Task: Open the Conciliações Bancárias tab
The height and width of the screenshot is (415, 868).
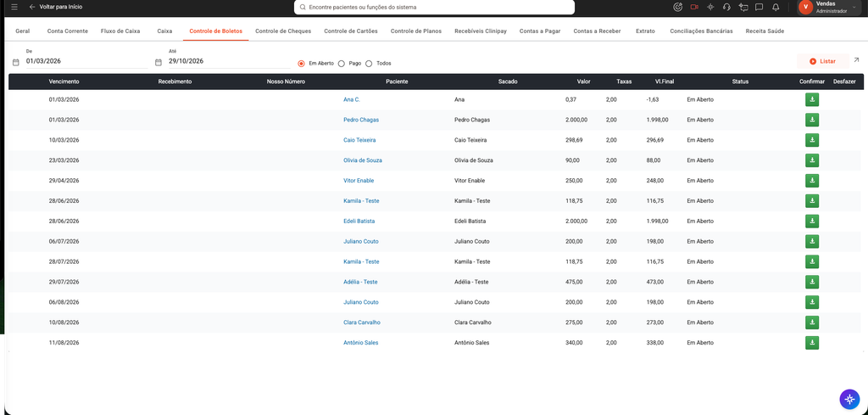Action: [701, 31]
